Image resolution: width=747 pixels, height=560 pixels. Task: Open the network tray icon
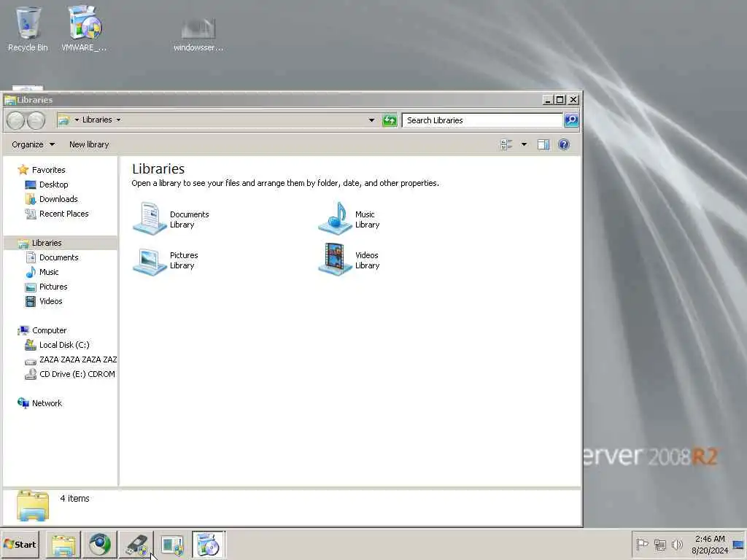659,544
